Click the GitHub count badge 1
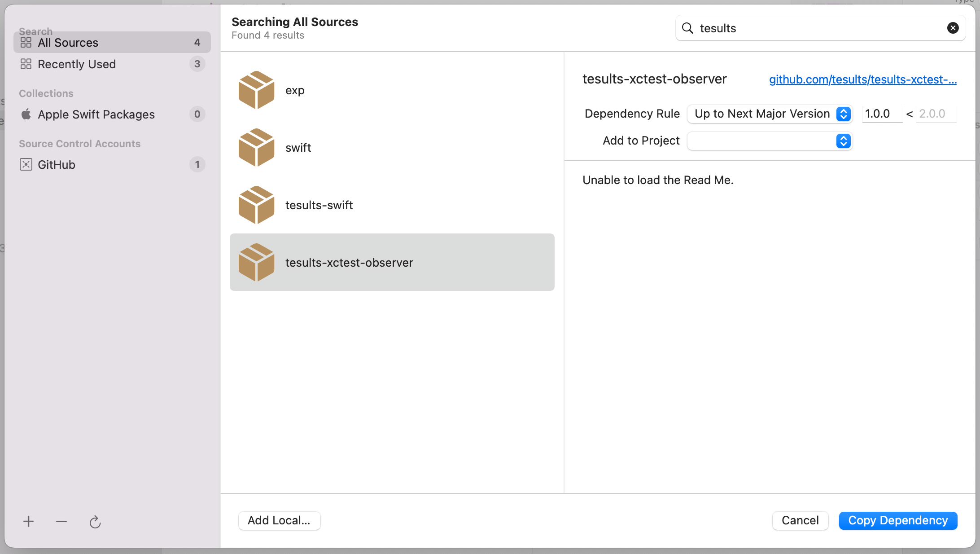The width and height of the screenshot is (980, 554). (x=197, y=164)
